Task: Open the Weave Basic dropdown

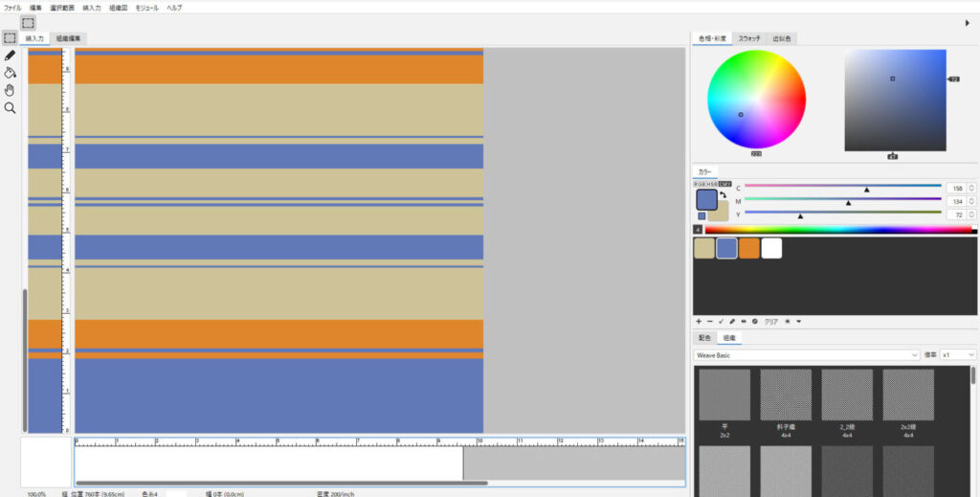Action: [x=806, y=354]
